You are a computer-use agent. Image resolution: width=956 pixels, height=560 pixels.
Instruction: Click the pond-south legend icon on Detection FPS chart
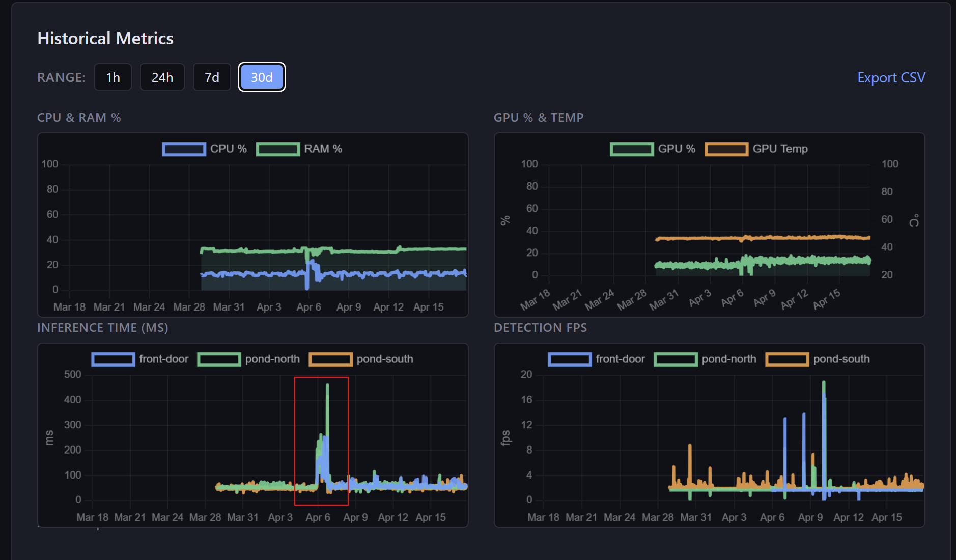(x=787, y=359)
